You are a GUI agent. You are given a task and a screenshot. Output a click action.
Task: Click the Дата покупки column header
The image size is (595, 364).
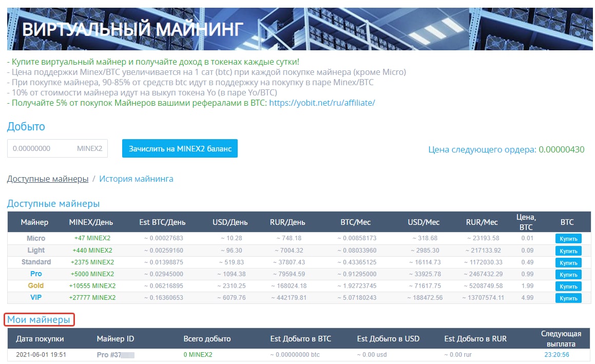pyautogui.click(x=40, y=338)
